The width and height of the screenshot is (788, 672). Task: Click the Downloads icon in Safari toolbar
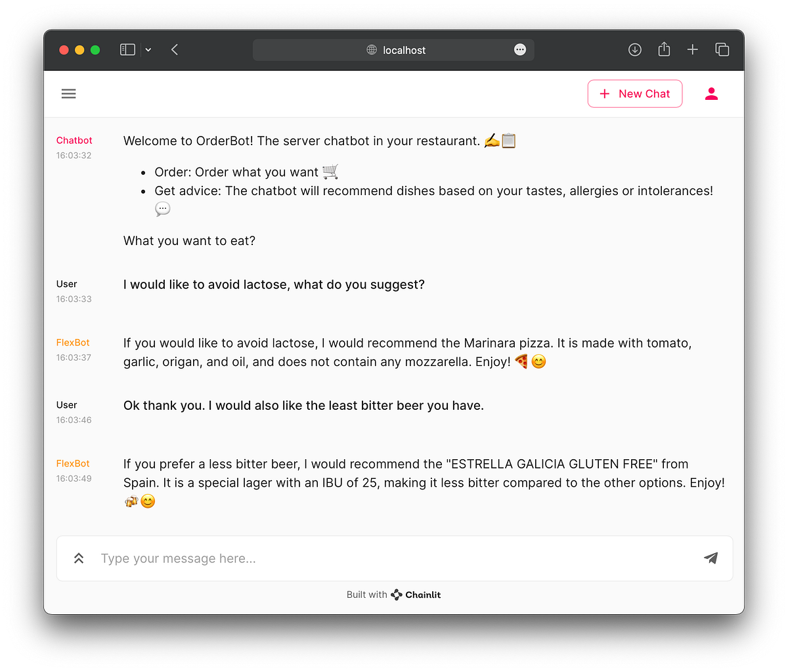tap(634, 49)
